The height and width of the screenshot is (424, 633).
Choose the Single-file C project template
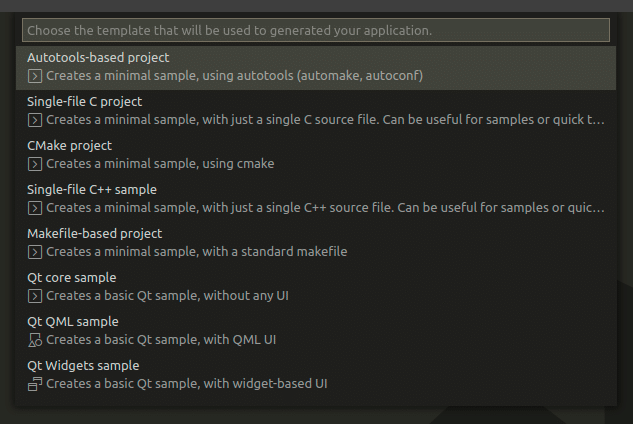point(85,101)
